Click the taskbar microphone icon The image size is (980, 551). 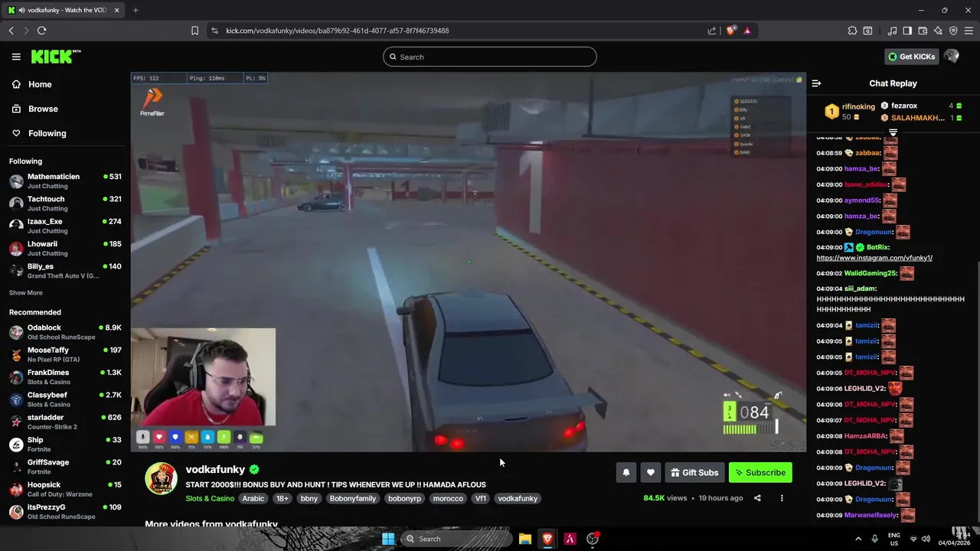[x=874, y=539]
